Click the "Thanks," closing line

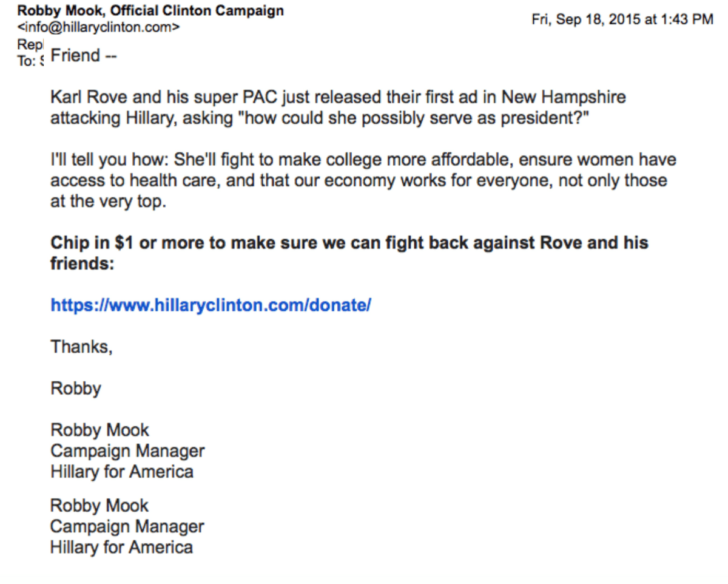[x=81, y=347]
